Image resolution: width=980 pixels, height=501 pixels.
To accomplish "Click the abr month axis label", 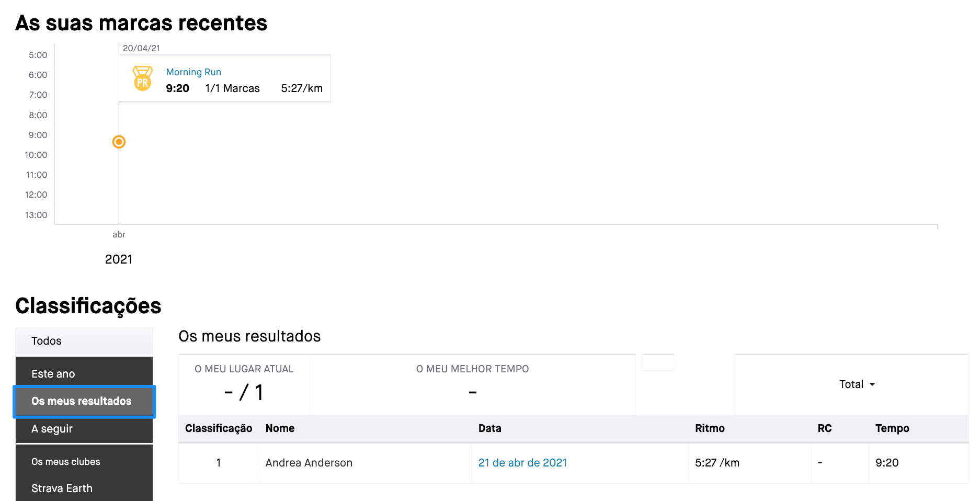I will point(119,234).
